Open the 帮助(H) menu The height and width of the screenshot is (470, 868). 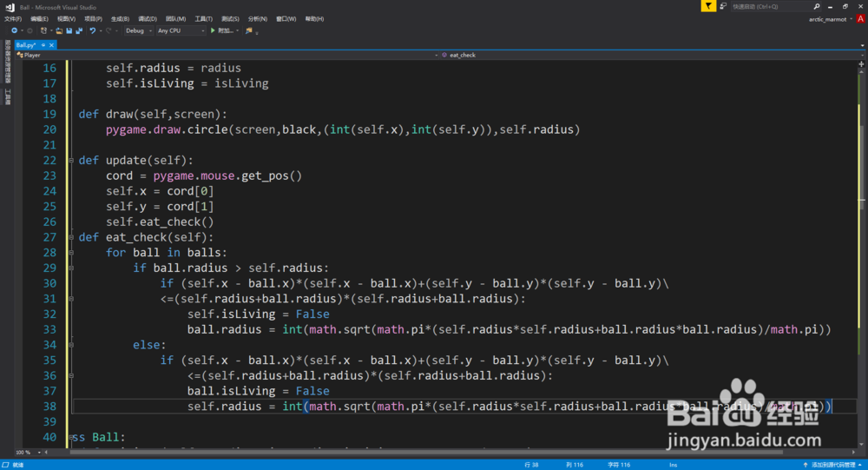coord(314,19)
